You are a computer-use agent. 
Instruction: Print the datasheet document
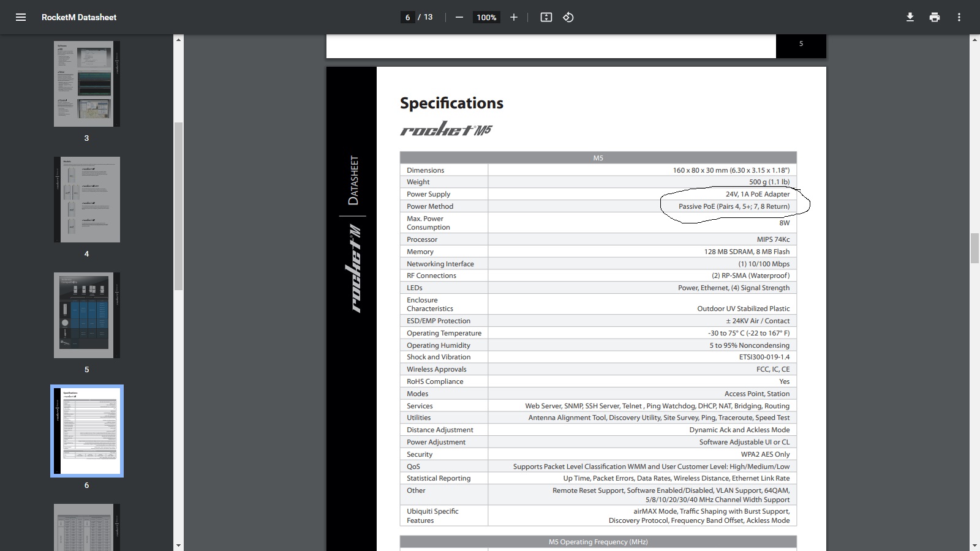pos(935,17)
